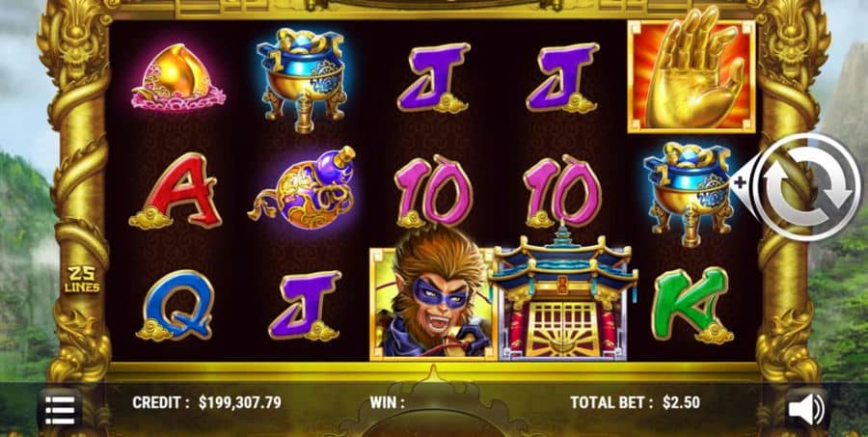
Task: Click the temple pagoda scatter symbol
Action: 562,294
